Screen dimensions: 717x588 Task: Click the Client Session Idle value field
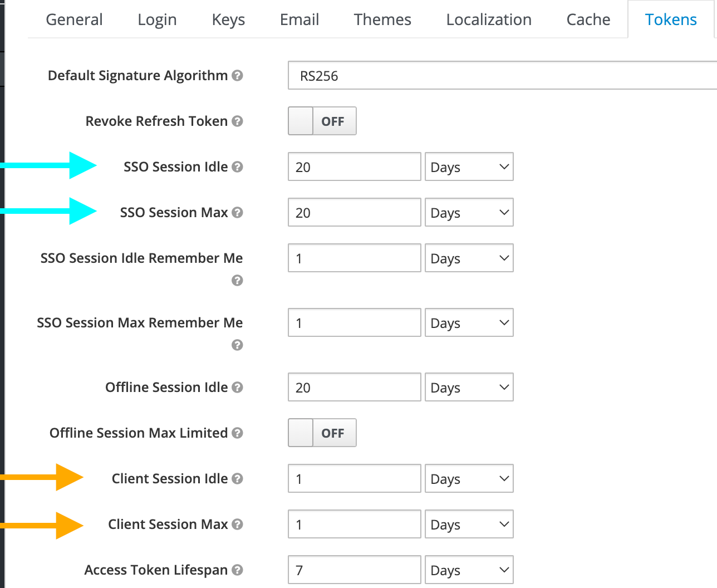click(354, 479)
